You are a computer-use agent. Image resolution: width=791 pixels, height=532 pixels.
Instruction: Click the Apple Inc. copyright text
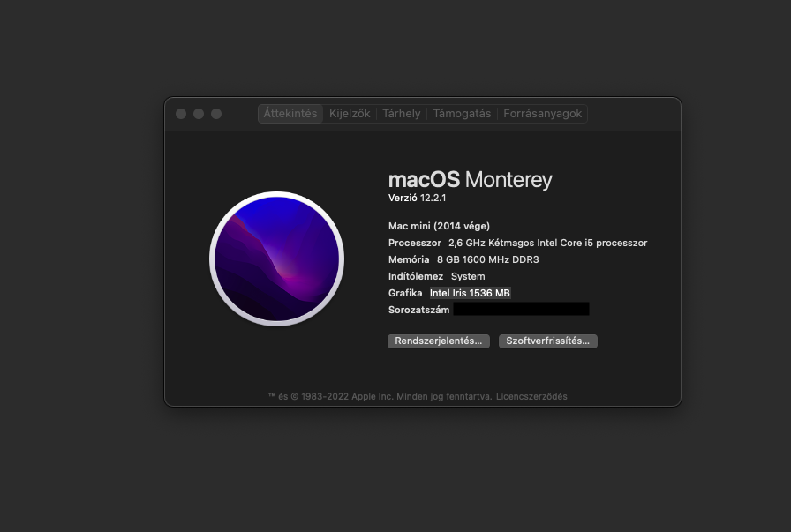click(x=380, y=396)
